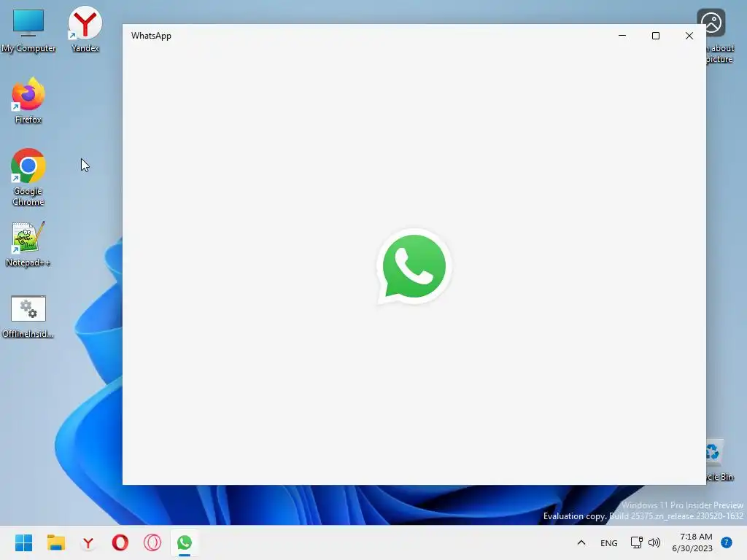
Task: Open the Windows Start menu
Action: 23,542
